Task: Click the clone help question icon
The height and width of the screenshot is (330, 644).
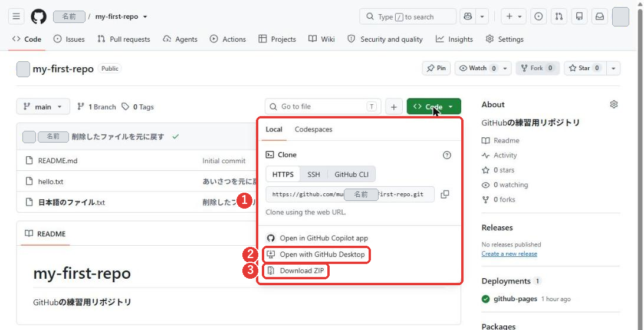Action: [447, 155]
